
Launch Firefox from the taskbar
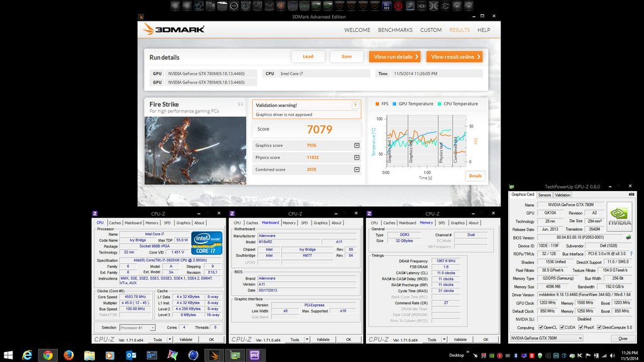(x=69, y=355)
